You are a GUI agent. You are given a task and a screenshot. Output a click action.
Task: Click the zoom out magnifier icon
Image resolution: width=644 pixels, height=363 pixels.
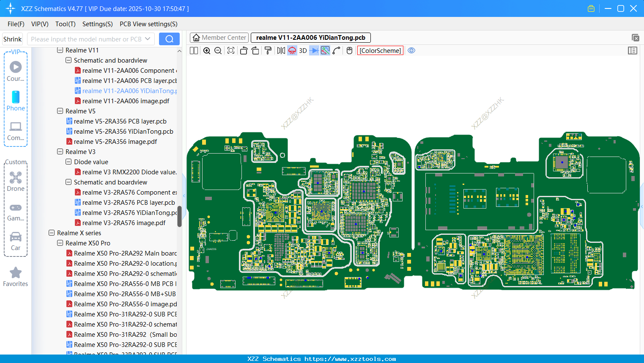218,51
